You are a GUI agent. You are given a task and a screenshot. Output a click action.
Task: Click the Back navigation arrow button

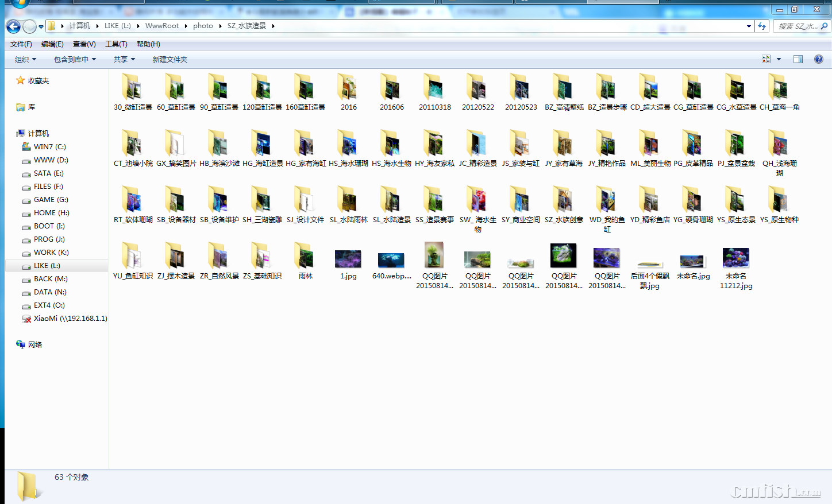[x=13, y=26]
